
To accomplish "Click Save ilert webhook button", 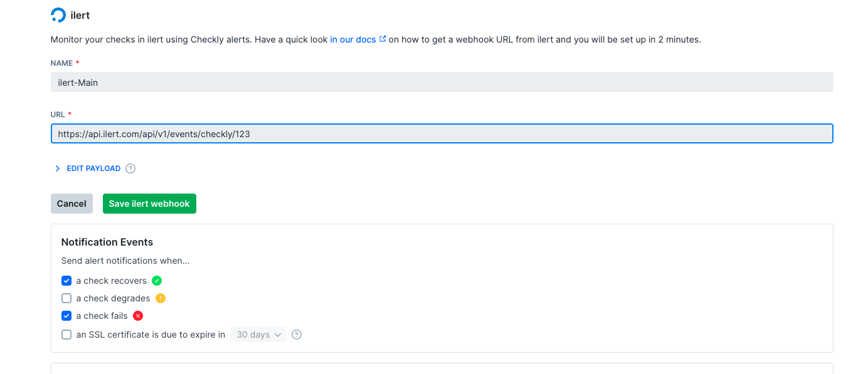I will [x=149, y=204].
